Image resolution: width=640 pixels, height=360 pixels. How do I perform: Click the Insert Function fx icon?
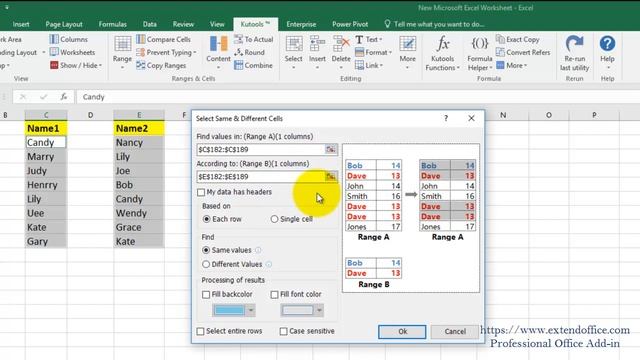[64, 97]
